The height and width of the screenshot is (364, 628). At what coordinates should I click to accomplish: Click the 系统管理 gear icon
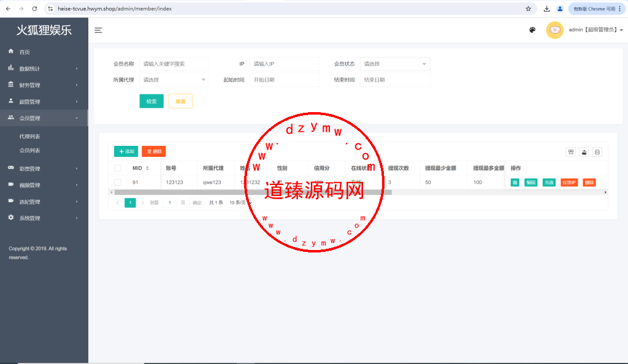pyautogui.click(x=11, y=218)
